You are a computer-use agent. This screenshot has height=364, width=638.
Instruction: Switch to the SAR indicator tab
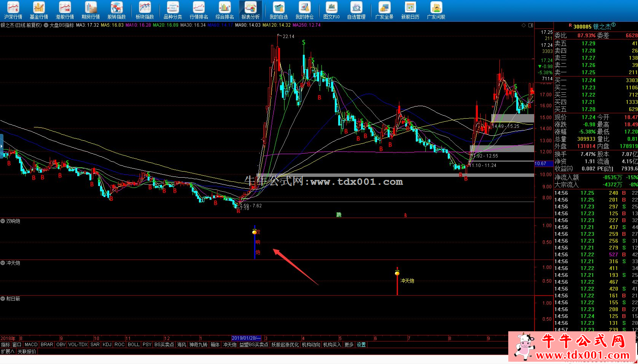[95, 345]
